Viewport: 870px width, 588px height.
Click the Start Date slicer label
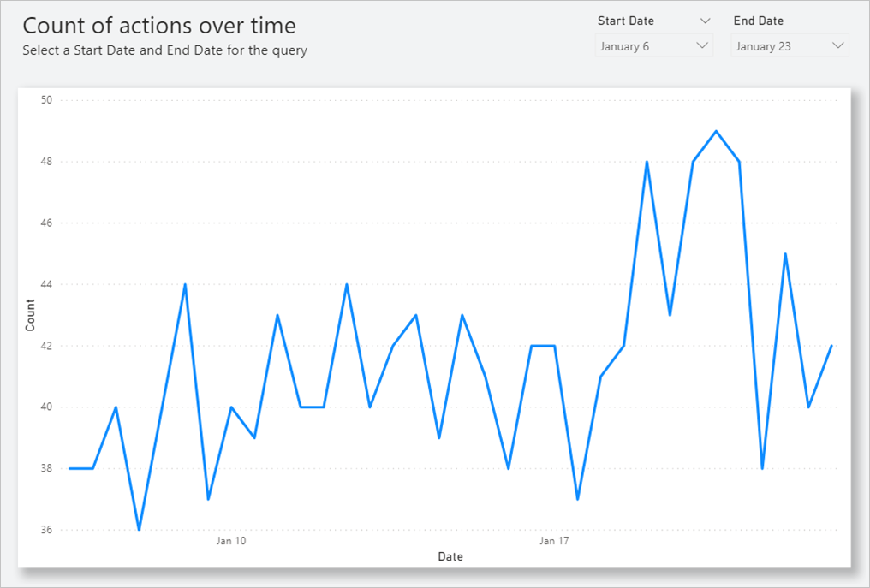coord(626,21)
